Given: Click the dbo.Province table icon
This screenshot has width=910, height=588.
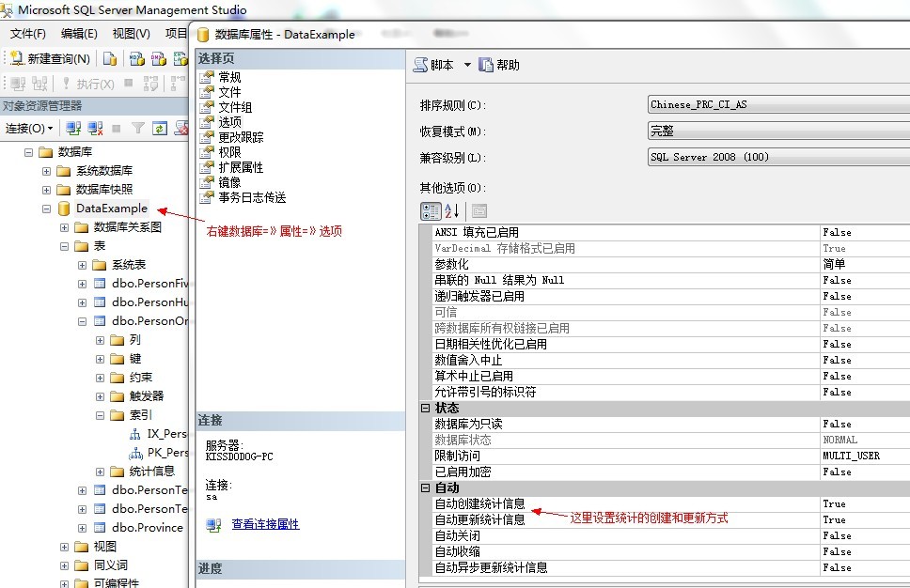Looking at the screenshot, I should pos(100,528).
